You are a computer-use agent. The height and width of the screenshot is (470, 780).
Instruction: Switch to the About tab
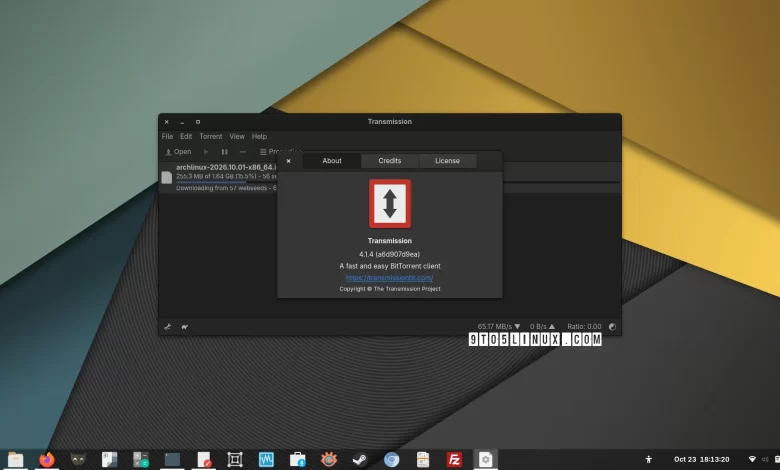pos(332,161)
